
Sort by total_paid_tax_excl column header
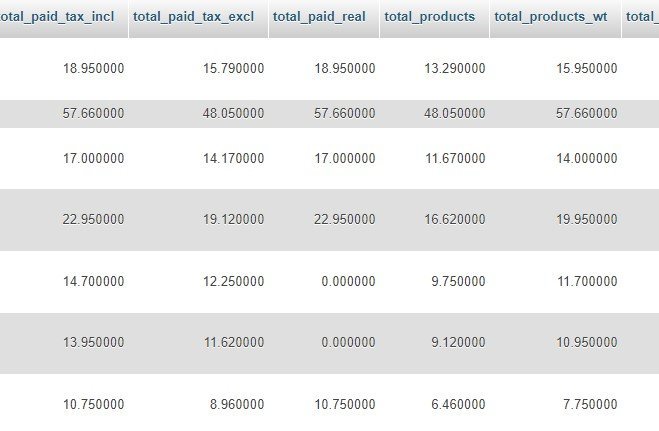pos(194,16)
